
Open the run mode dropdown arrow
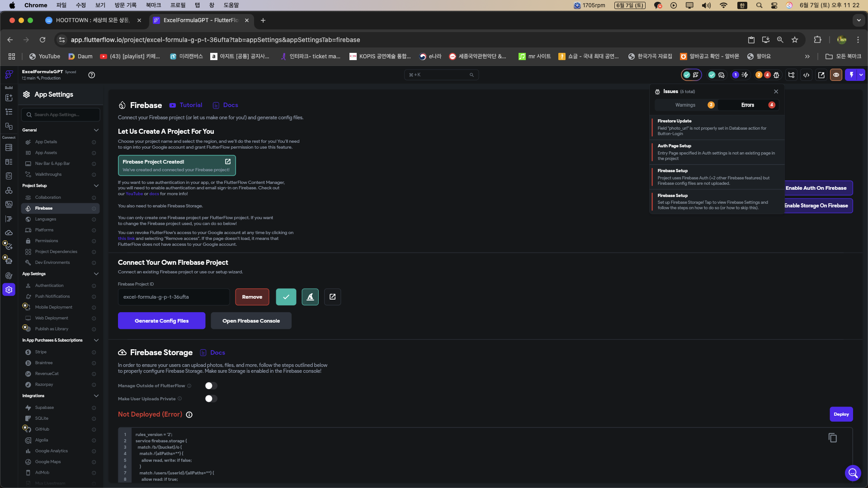[x=861, y=75]
